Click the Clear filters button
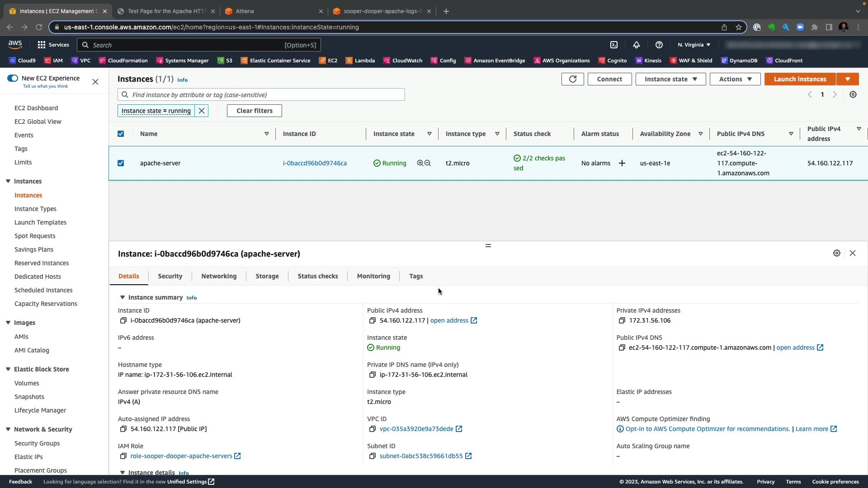 [x=254, y=111]
